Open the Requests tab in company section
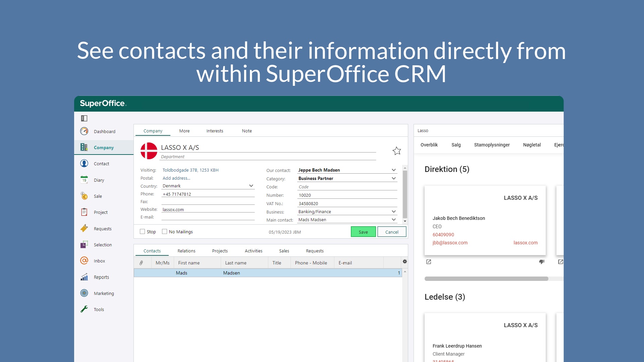 point(315,251)
